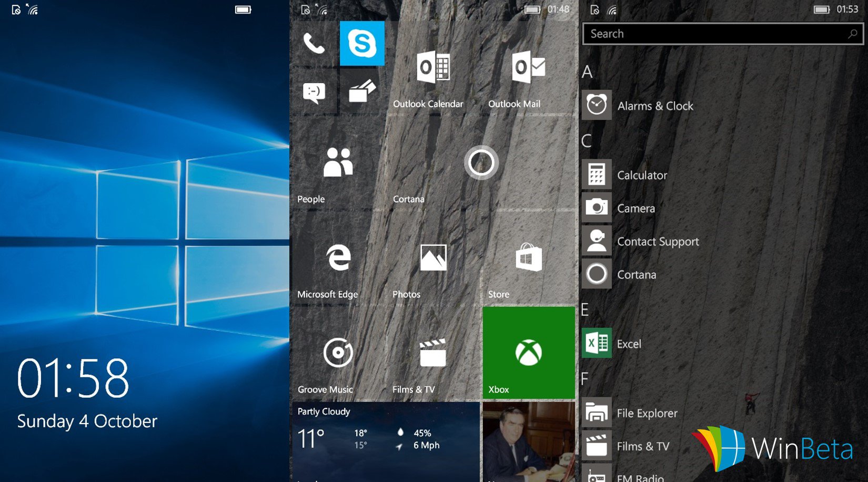Select the File Explorer label

coord(647,413)
